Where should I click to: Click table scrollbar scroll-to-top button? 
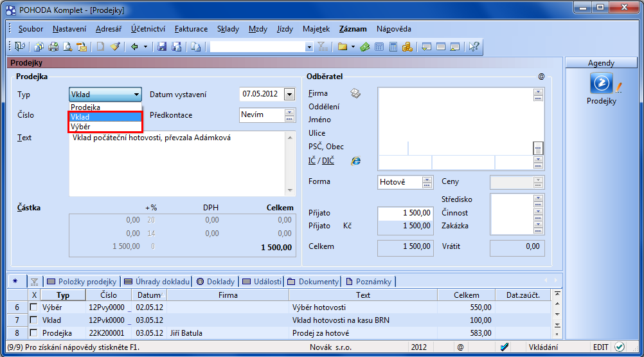point(557,294)
